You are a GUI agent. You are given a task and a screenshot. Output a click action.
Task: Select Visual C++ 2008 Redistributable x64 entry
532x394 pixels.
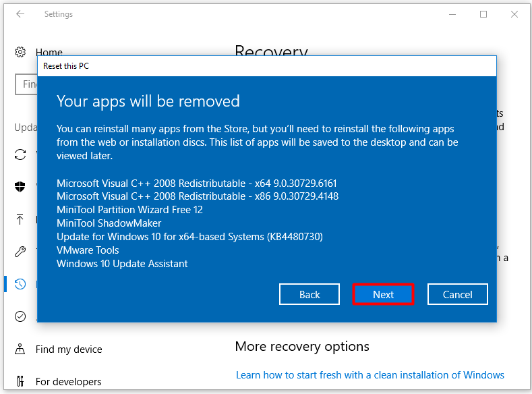pos(196,184)
